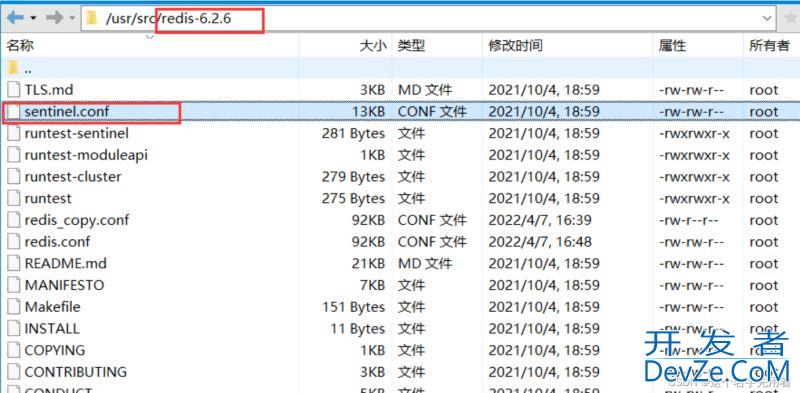Select the redis_copy.conf file name
The image size is (800, 393).
coord(77,220)
